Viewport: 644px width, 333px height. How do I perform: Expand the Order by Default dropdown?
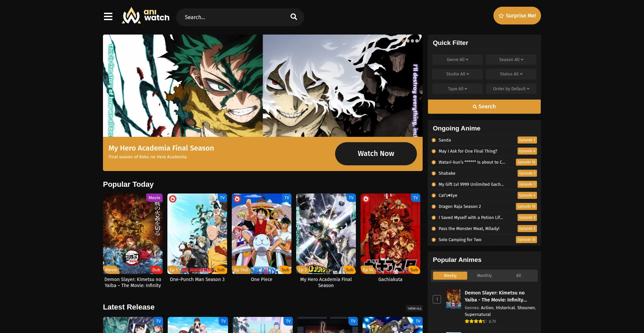click(x=511, y=89)
